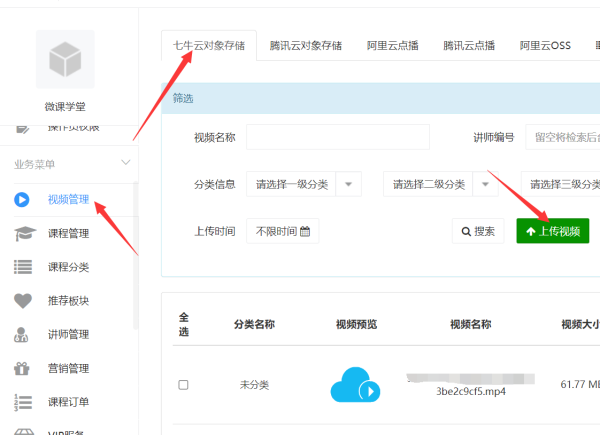Open 视频管理 play icon
The height and width of the screenshot is (435, 600).
(22, 200)
